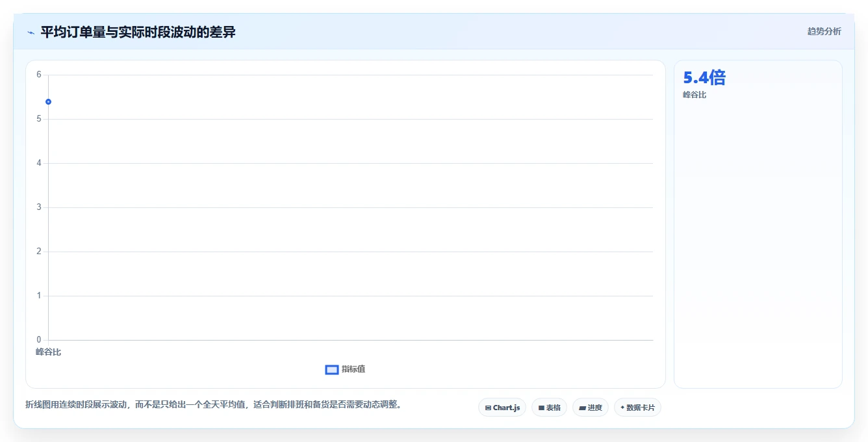The image size is (868, 442).
Task: Click the header icon beside the title
Action: [31, 32]
